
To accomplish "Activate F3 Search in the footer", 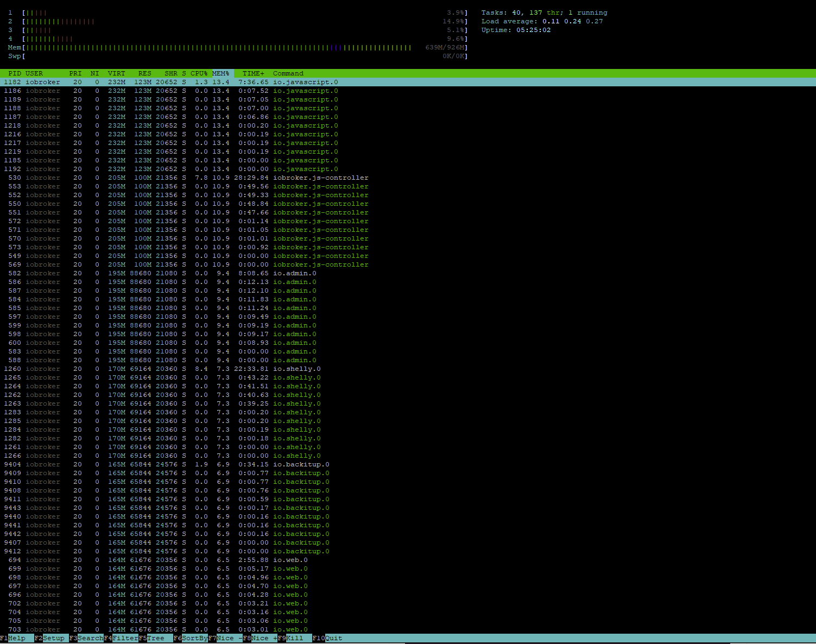I will tap(86, 638).
